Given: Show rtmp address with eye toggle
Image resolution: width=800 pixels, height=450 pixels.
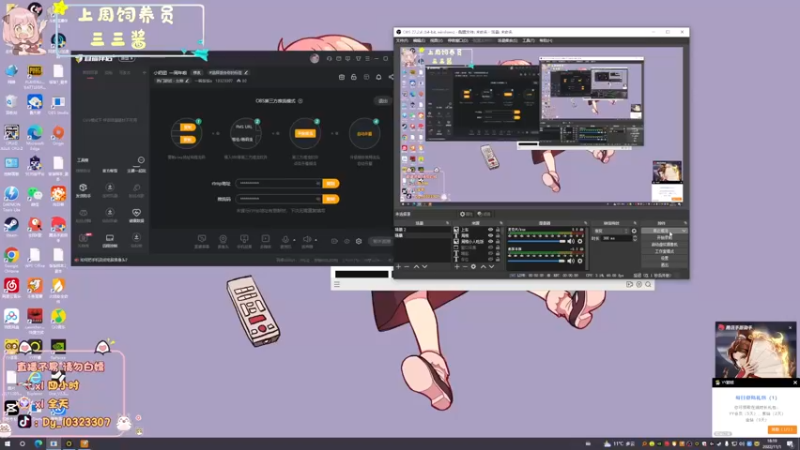Looking at the screenshot, I should tap(317, 183).
